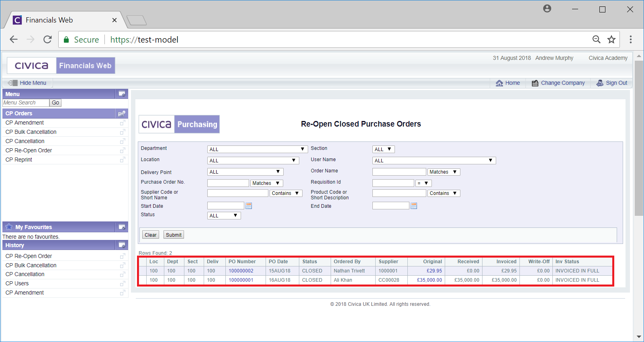Click the zoom magnifier icon in address bar
Screen dimensions: 644x342
597,39
